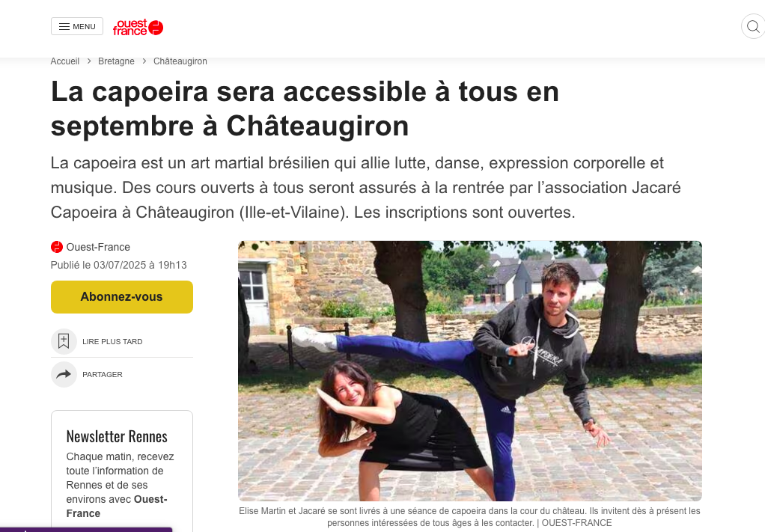Open the hamburger MENU button

click(x=77, y=26)
